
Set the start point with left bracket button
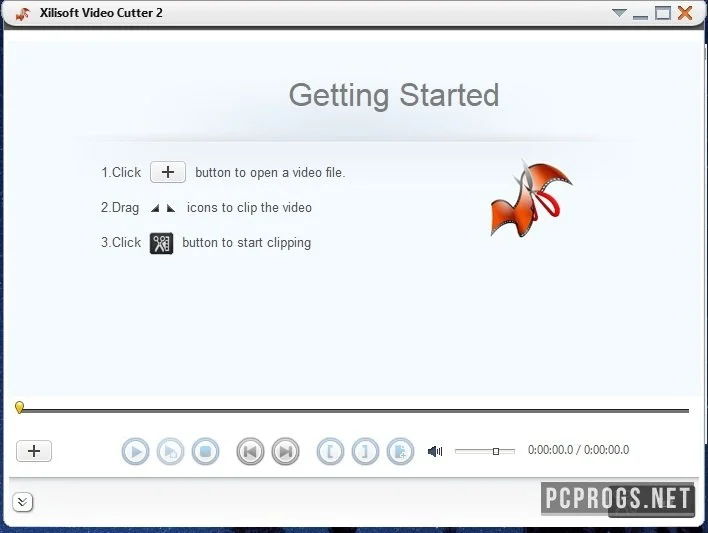point(330,451)
